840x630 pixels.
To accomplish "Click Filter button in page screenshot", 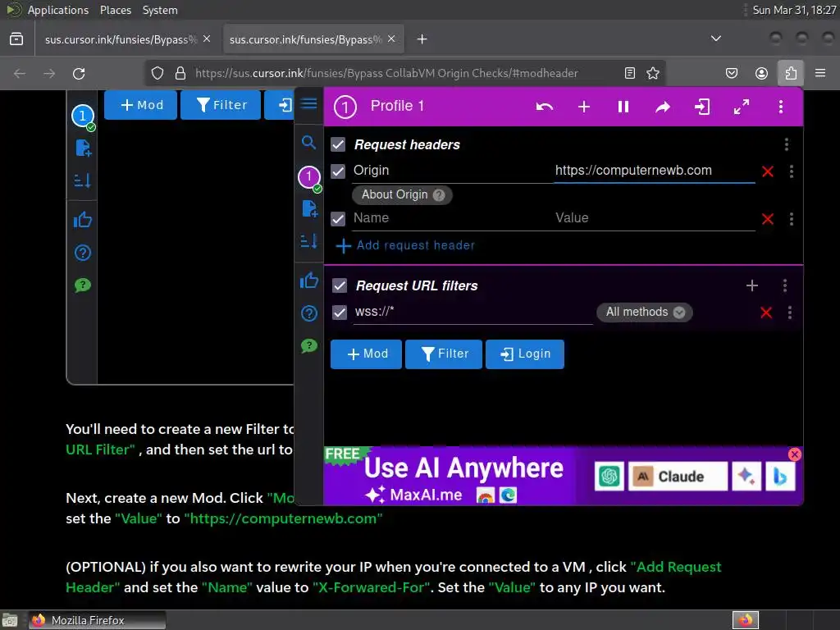I will 221,105.
